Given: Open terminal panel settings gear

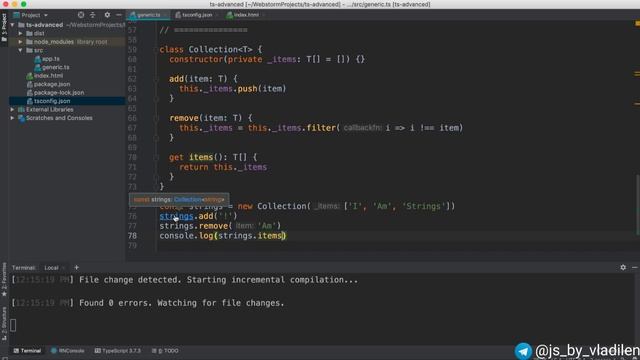Looking at the screenshot, I should pos(623,267).
